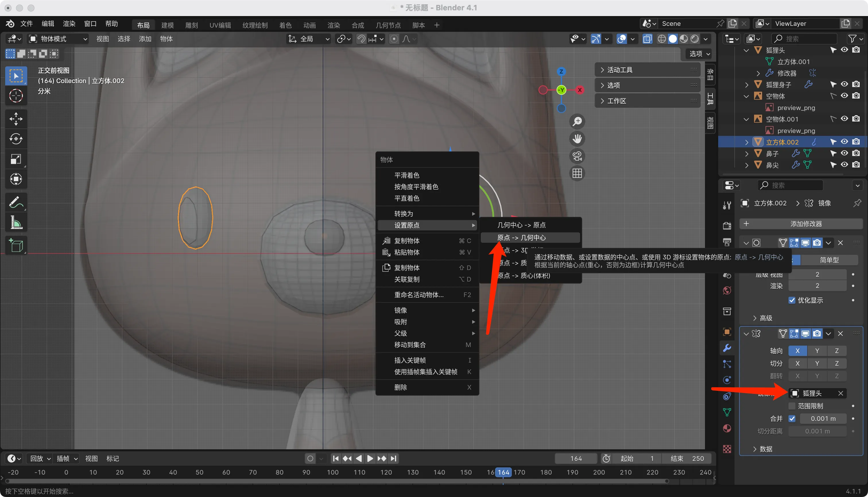Enable mirror axis Y button

point(817,351)
